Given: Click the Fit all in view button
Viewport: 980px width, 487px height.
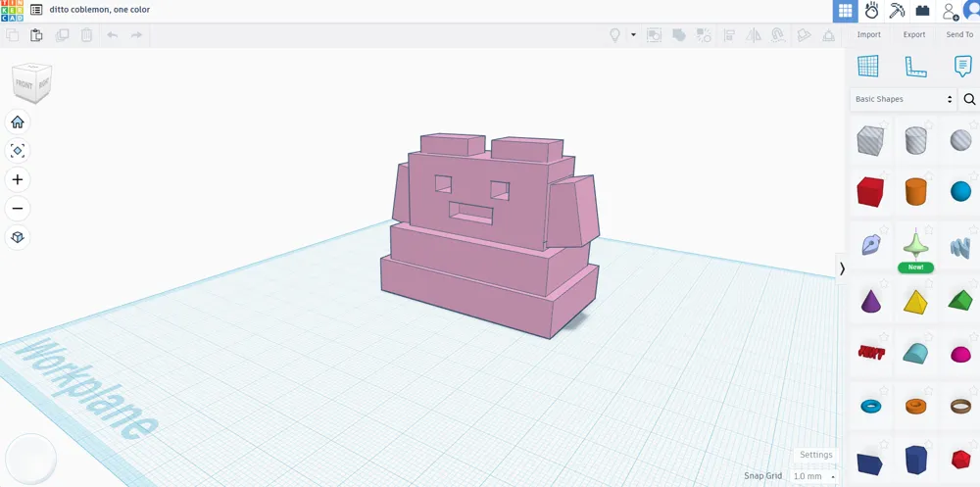Looking at the screenshot, I should point(18,151).
